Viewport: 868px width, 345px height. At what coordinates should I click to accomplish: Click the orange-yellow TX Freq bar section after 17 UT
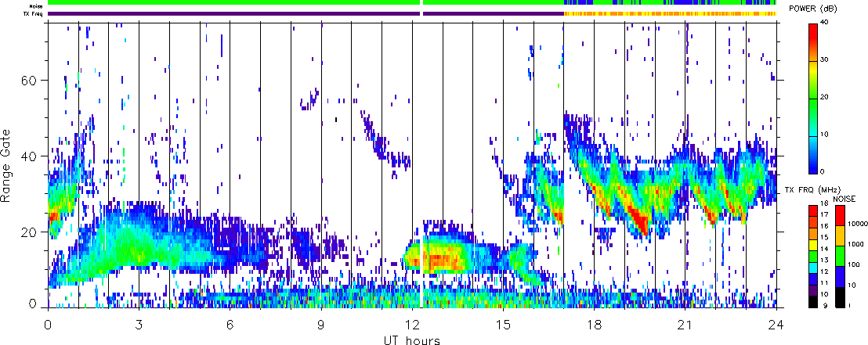(x=670, y=14)
